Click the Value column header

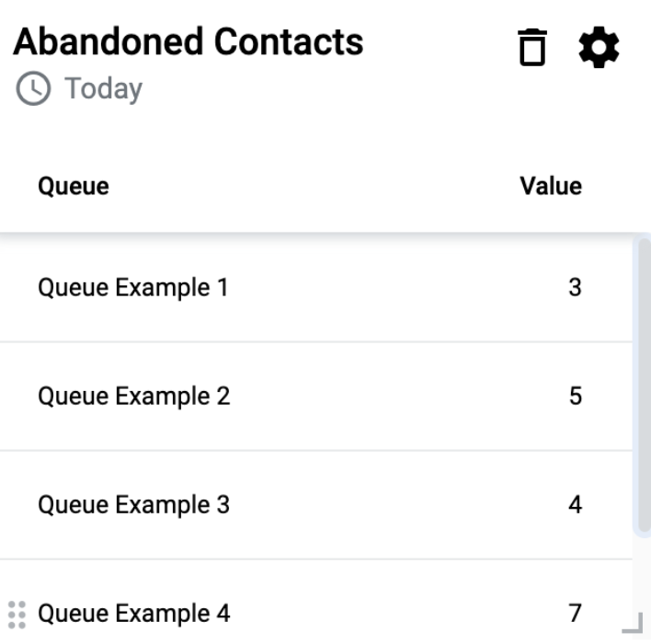pos(551,186)
